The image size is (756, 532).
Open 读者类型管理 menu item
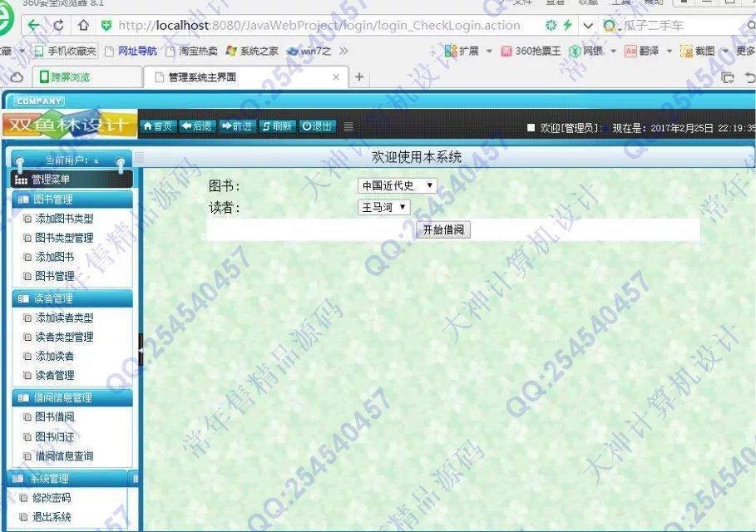(x=64, y=337)
